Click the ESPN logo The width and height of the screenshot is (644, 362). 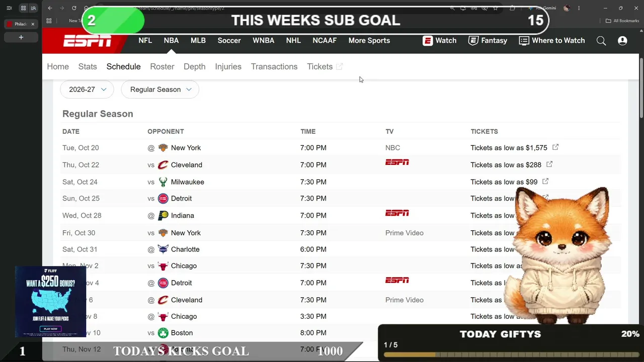click(87, 41)
